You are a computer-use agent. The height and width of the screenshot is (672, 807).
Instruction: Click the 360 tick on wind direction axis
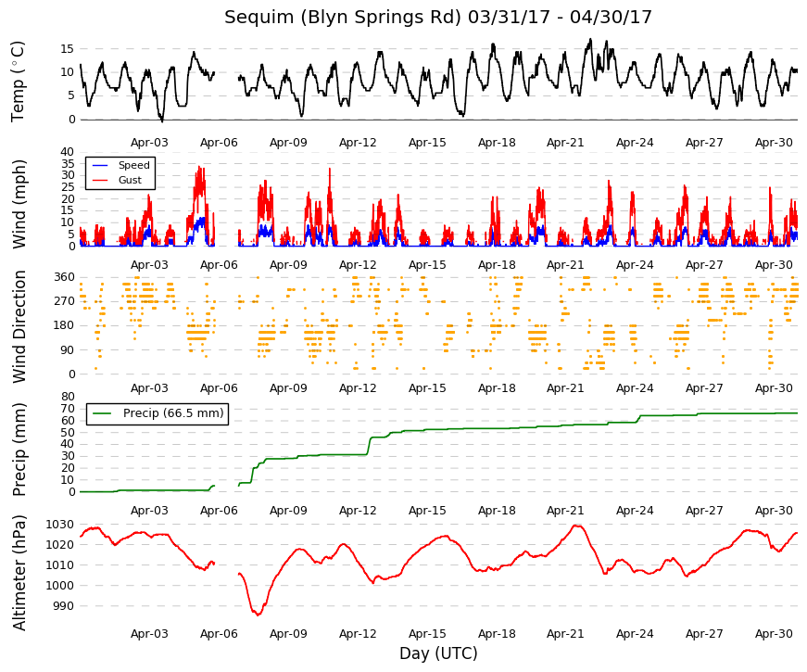click(x=64, y=277)
